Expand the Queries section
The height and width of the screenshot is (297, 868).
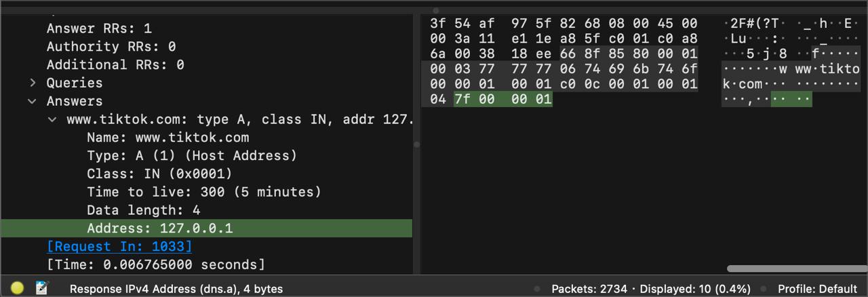(x=33, y=83)
